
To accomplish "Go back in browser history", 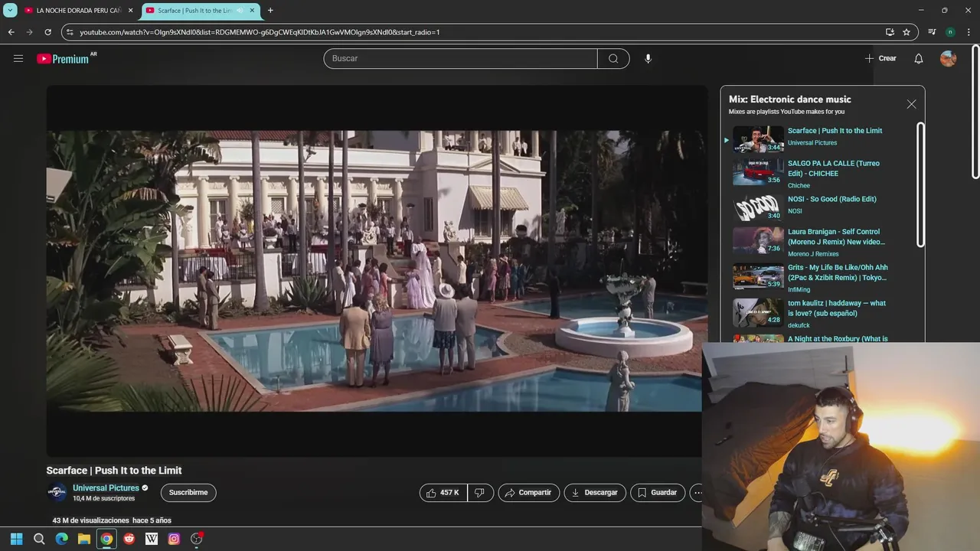I will [11, 32].
